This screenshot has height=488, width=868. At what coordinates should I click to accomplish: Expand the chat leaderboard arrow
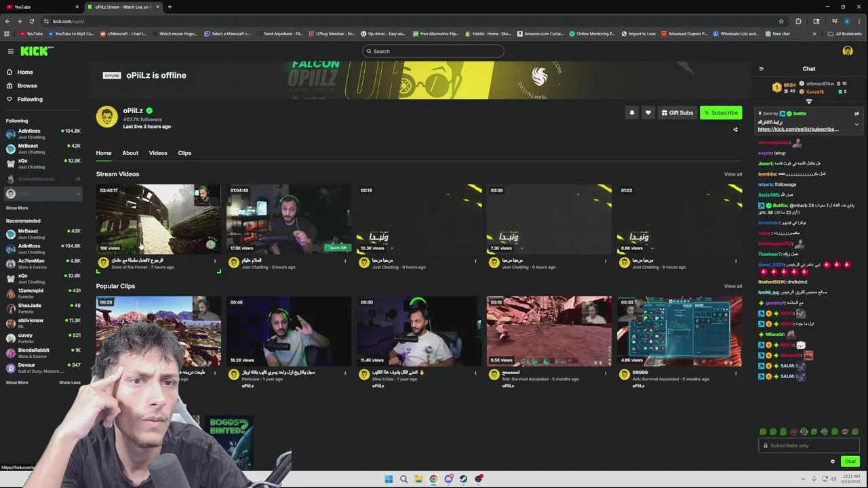[x=808, y=101]
